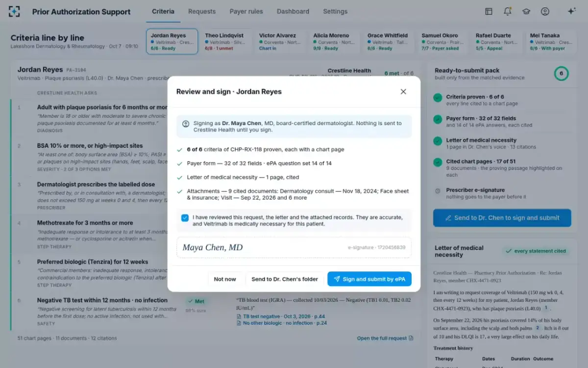Click the Prescriber e-signature pending icon
Viewport: 588px width, 368px height.
[438, 191]
